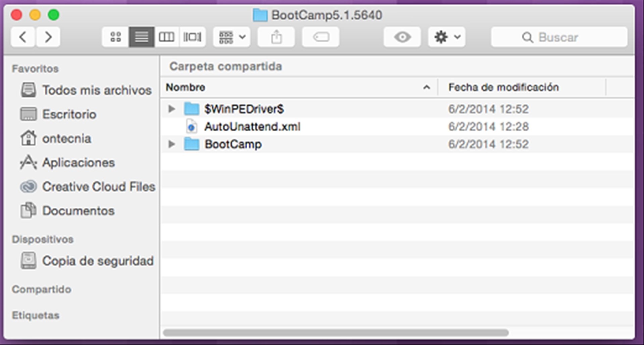
Task: Click the BootCamp5.1.5640 window title
Action: point(327,15)
